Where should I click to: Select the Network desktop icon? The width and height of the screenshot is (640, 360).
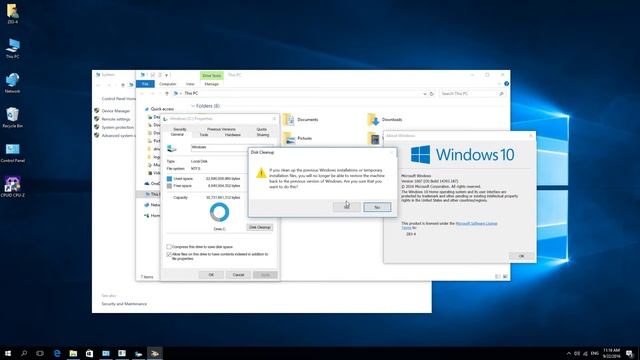[x=13, y=83]
